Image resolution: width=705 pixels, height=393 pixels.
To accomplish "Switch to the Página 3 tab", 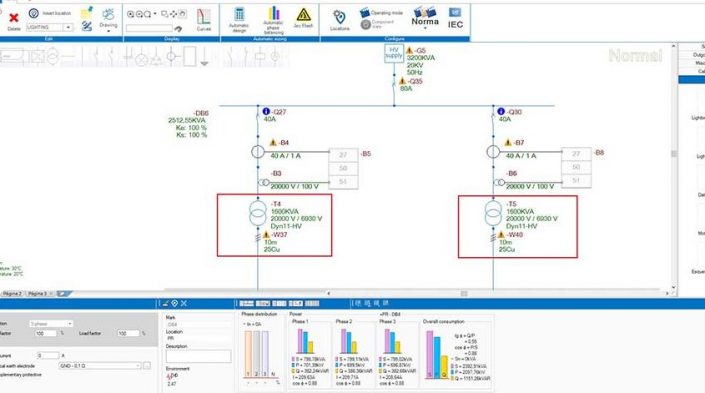I will pos(38,294).
